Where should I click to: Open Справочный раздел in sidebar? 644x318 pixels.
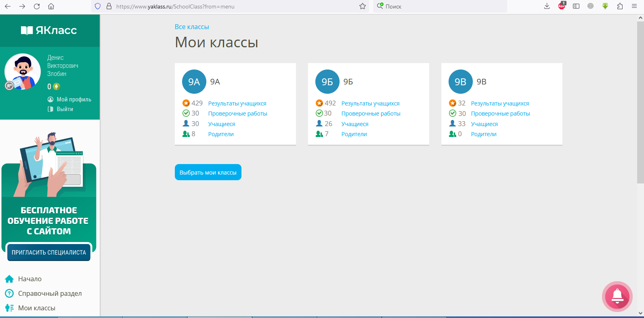click(x=50, y=293)
